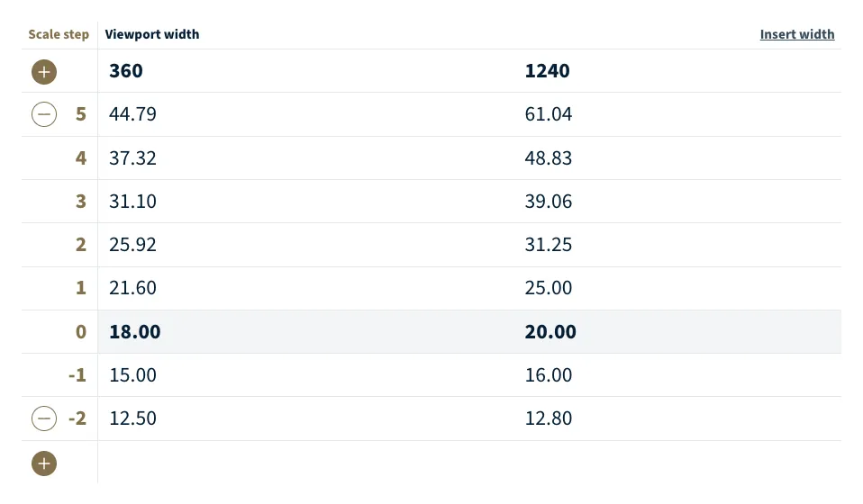The height and width of the screenshot is (504, 863).
Task: Remove scale step 5 with minus icon
Action: 44,114
